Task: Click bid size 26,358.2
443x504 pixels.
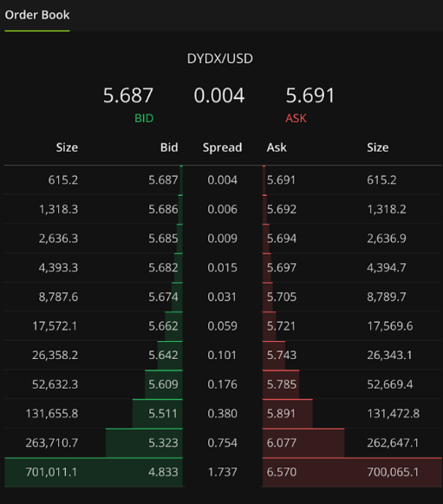Action: click(x=55, y=355)
